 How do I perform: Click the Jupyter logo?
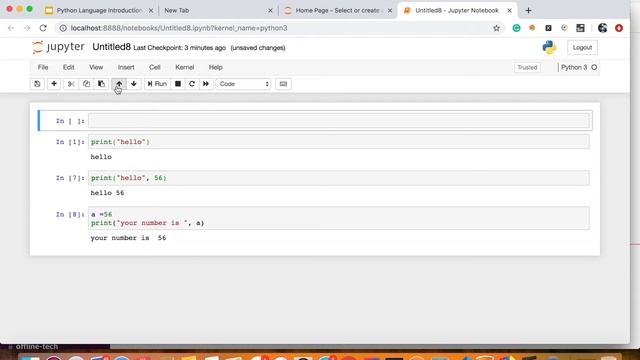[59, 47]
